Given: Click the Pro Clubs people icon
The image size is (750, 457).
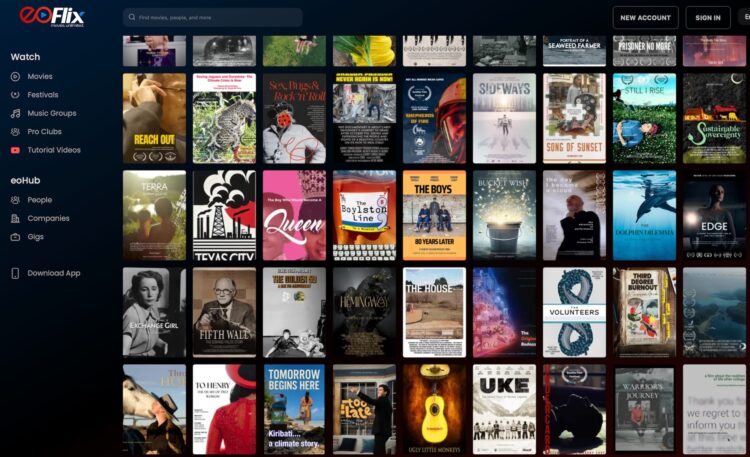Looking at the screenshot, I should click(x=15, y=132).
